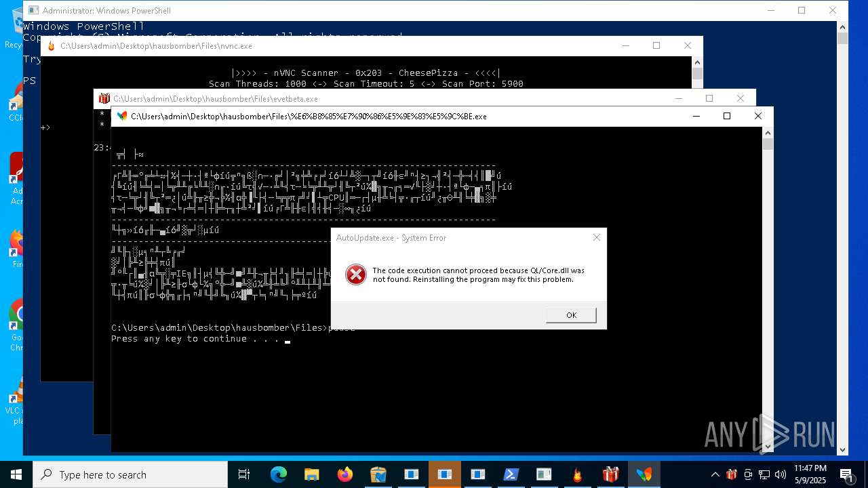The width and height of the screenshot is (868, 488).
Task: Click the PowerShell window title bar icon
Action: click(x=33, y=11)
